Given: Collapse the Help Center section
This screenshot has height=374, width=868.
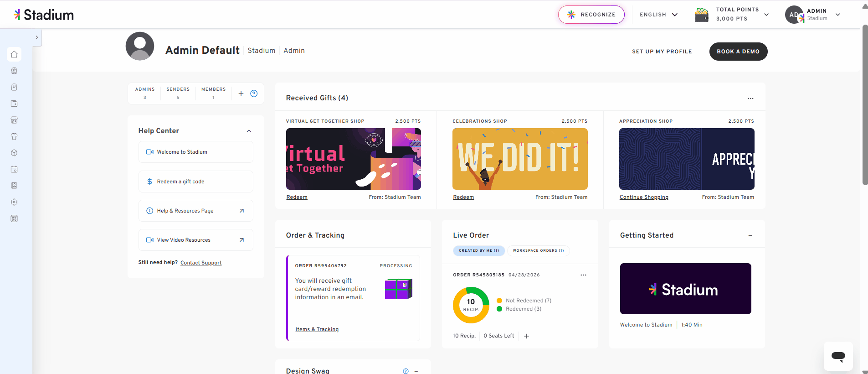Looking at the screenshot, I should pos(249,131).
